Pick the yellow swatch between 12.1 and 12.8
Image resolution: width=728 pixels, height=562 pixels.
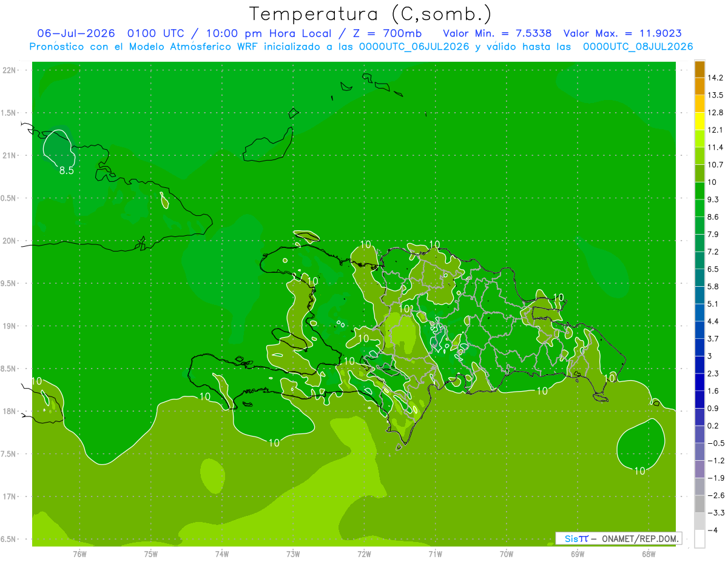click(699, 121)
